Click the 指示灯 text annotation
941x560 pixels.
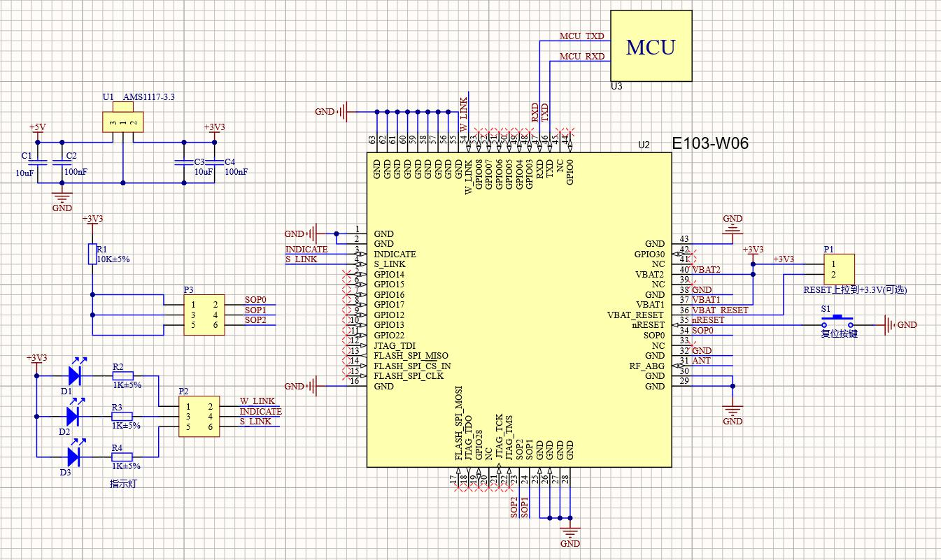pyautogui.click(x=122, y=483)
